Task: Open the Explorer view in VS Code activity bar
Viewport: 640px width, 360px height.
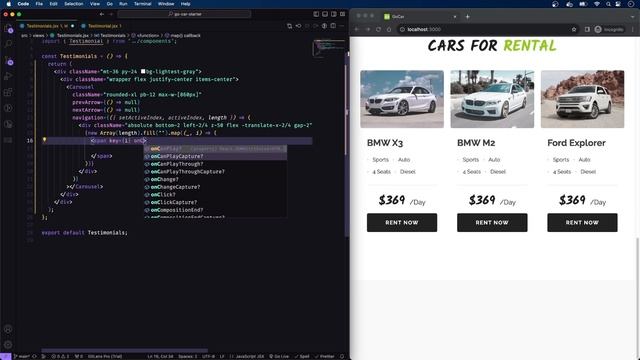Action: pos(8,29)
